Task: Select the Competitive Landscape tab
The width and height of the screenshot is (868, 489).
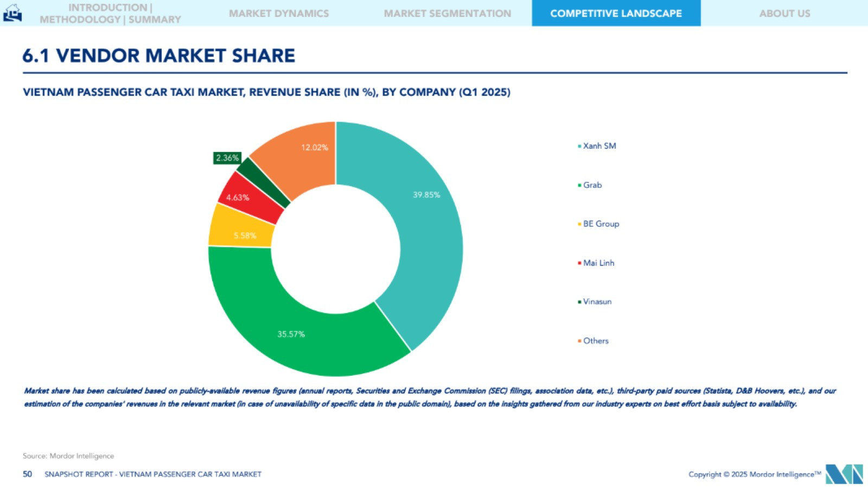Action: [616, 14]
